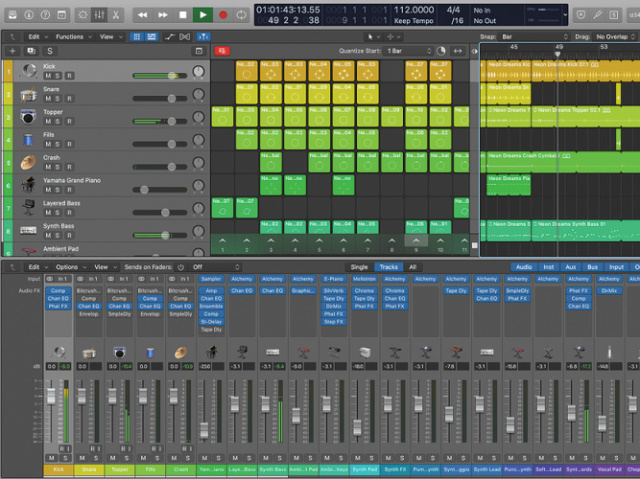
Task: Open Quantize Start 1 Bar dropdown
Action: pyautogui.click(x=408, y=51)
